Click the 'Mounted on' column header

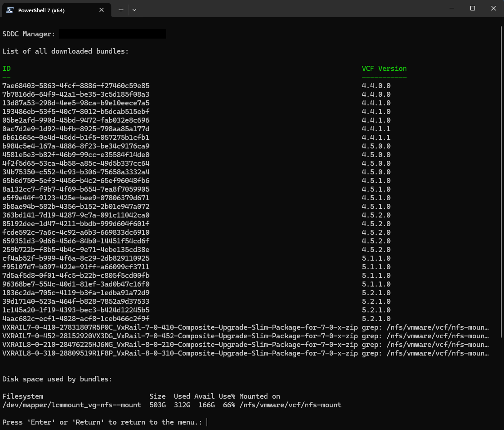[x=259, y=396]
